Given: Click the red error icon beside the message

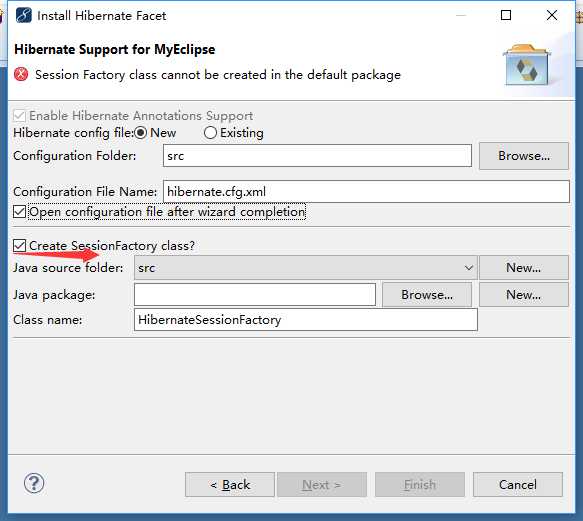Looking at the screenshot, I should tap(21, 74).
